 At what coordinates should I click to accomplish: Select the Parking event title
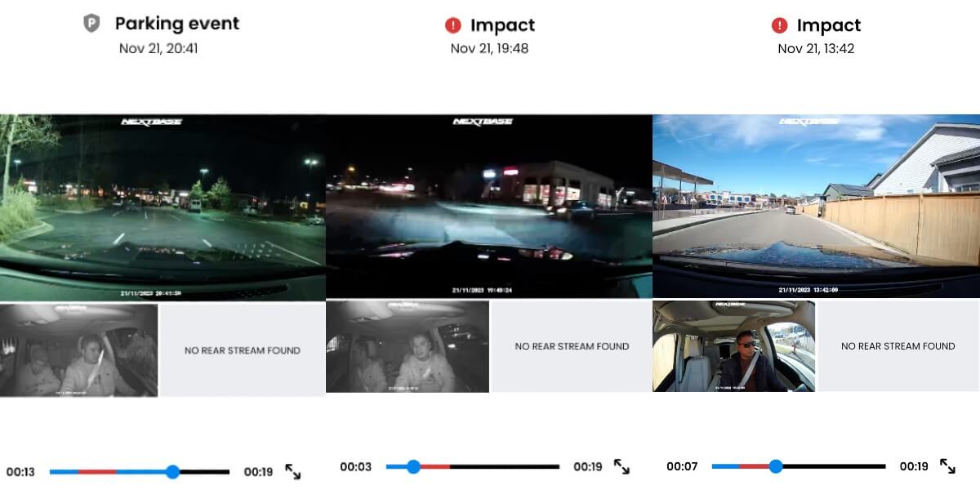[x=176, y=23]
